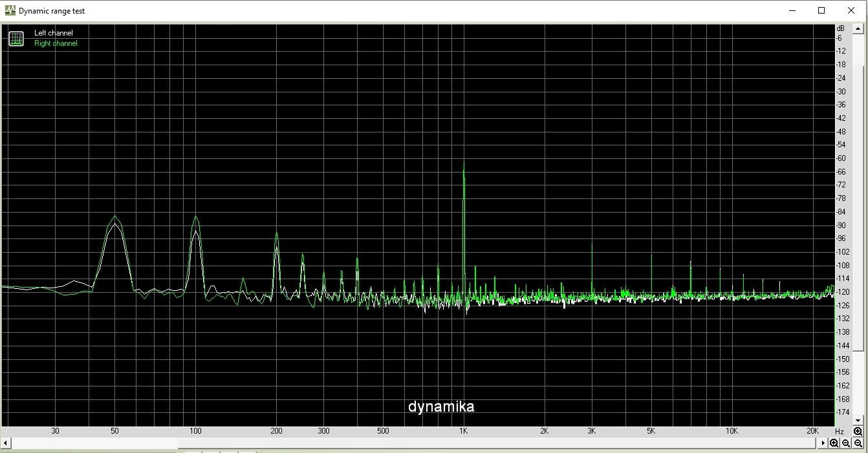The image size is (868, 453).
Task: Click the 'Right channel' legend label
Action: [56, 43]
